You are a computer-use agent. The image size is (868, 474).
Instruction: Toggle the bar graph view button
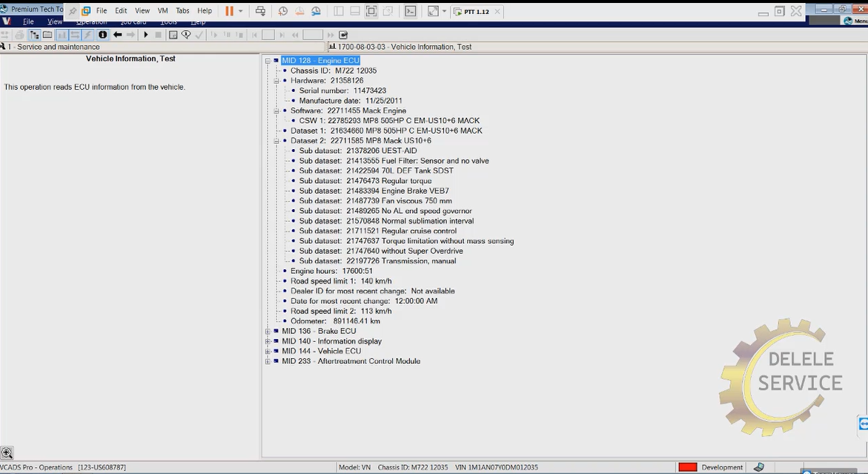62,35
